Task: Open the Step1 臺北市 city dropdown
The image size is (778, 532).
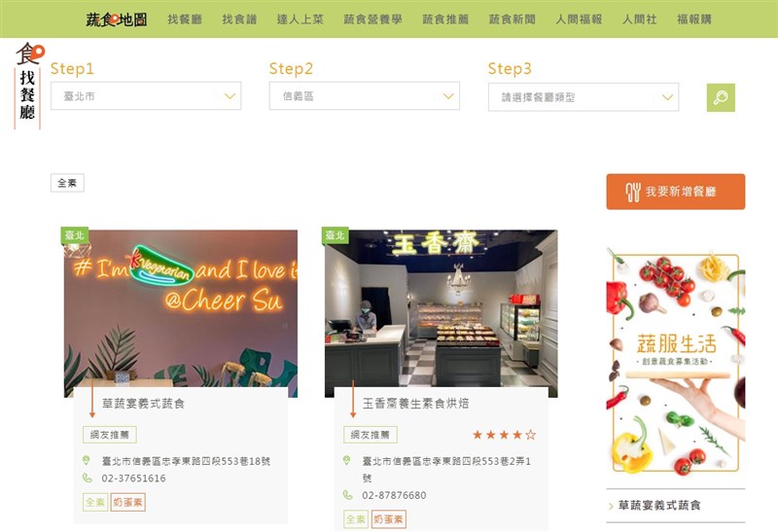Action: coord(146,95)
